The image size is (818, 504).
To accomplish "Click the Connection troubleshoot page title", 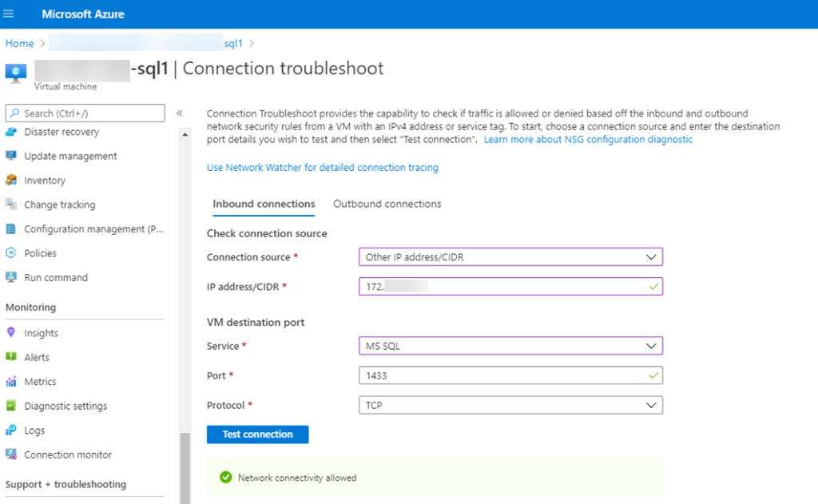I will (x=284, y=69).
